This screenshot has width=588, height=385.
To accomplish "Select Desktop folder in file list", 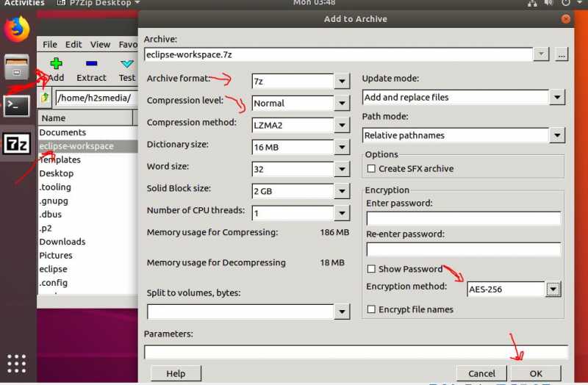I will click(57, 173).
